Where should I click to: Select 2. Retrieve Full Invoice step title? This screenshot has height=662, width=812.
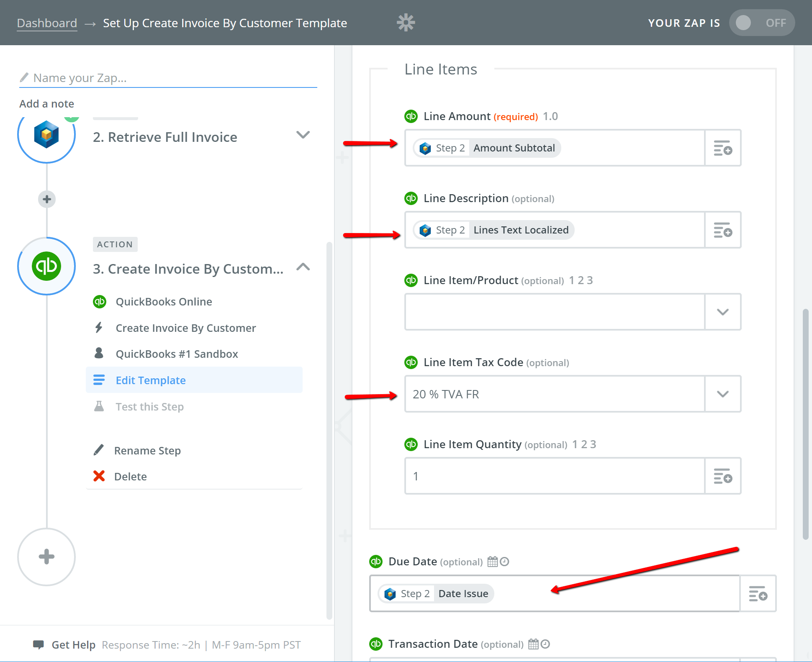point(165,137)
